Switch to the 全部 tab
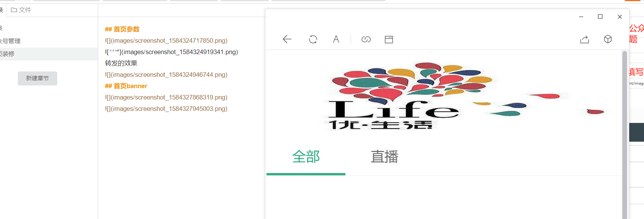 (306, 157)
